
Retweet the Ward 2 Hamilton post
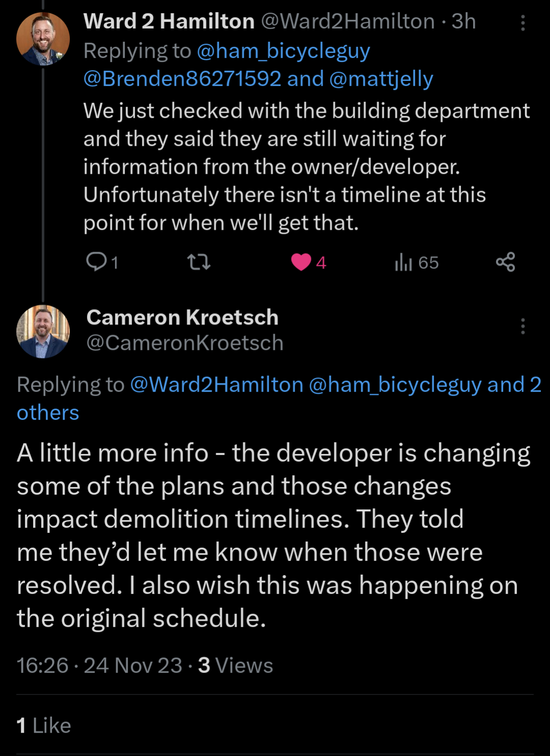pyautogui.click(x=198, y=262)
